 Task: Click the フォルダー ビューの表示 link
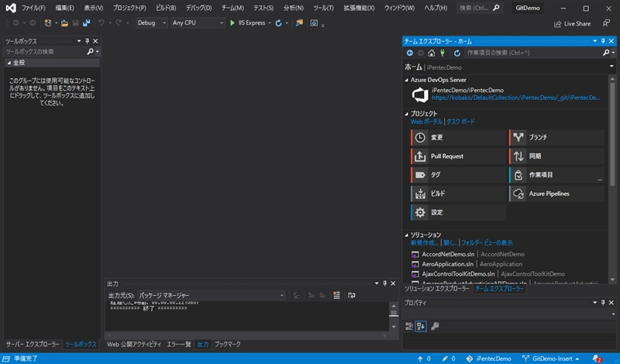[487, 242]
